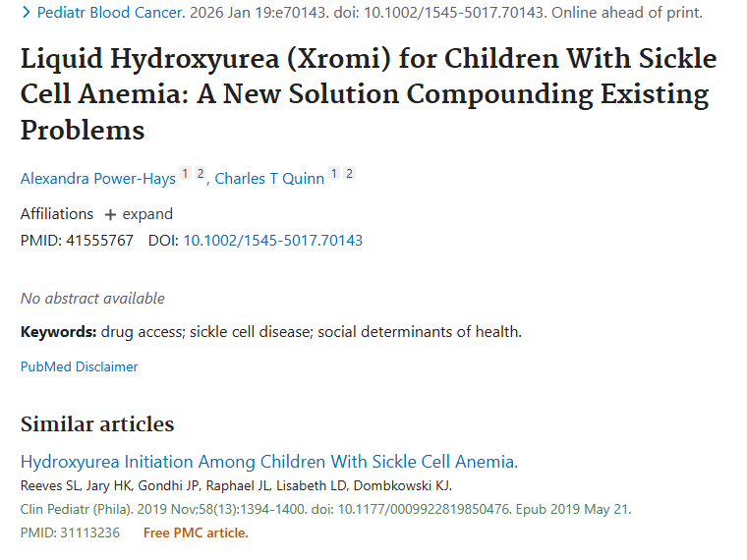The height and width of the screenshot is (560, 747).
Task: Open author Charles T Quinn link
Action: [269, 178]
